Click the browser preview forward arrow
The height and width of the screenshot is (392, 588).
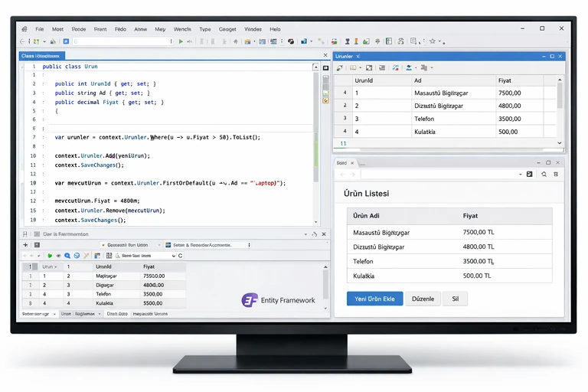352,175
